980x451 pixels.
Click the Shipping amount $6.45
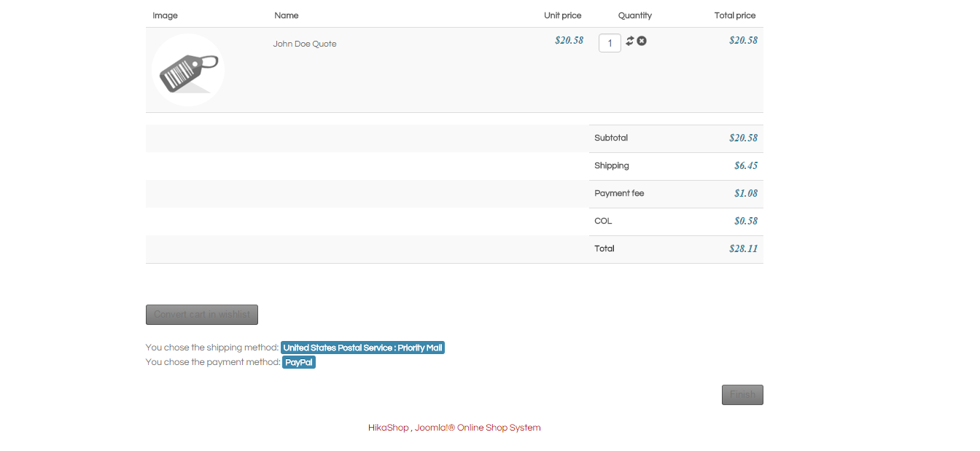tap(746, 166)
